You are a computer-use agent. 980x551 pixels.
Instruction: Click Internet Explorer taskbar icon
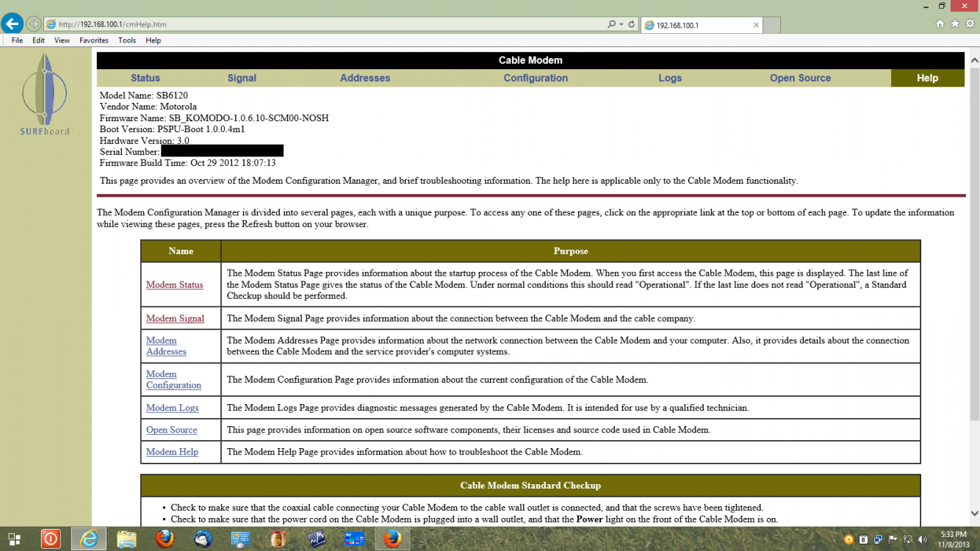[x=89, y=539]
